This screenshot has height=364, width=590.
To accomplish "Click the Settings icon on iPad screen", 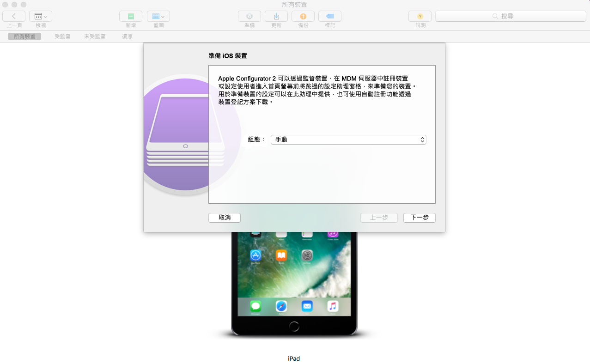I will 307,255.
